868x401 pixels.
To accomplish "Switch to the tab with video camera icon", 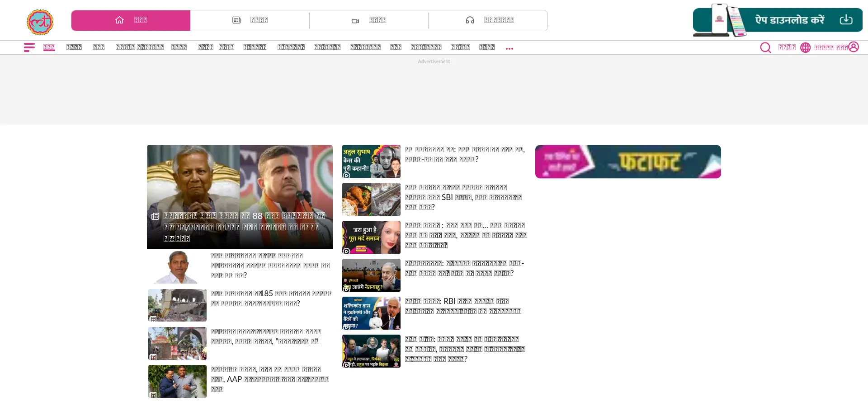I will coord(368,20).
